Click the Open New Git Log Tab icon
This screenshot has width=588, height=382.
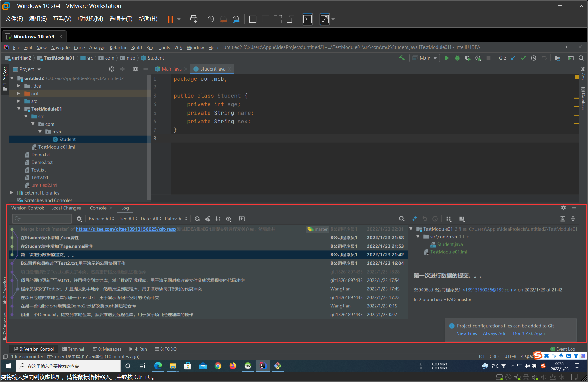242,219
